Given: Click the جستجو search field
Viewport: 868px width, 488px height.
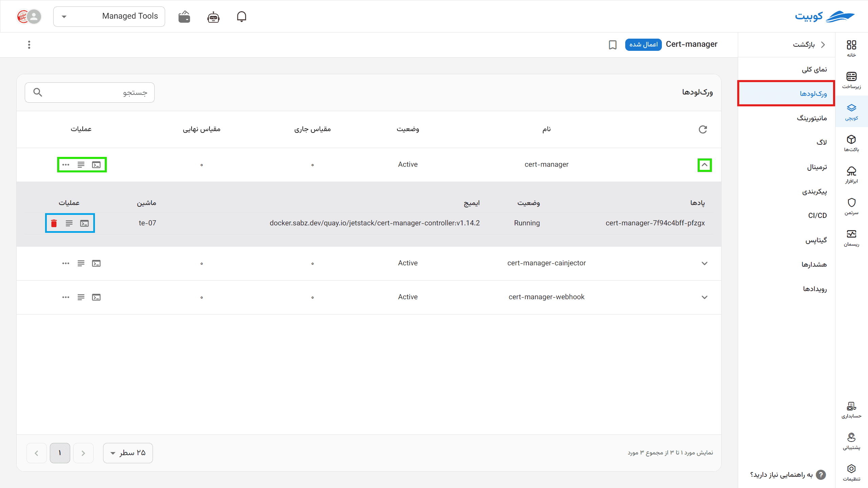Looking at the screenshot, I should [90, 93].
